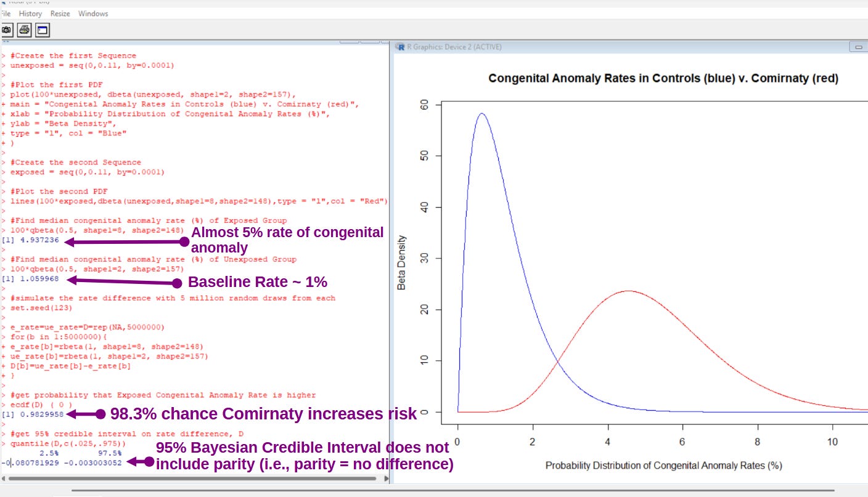Click the line 'unexposed = seq(0,0.11, by=0.0001)'
This screenshot has height=497, width=868.
pos(92,65)
